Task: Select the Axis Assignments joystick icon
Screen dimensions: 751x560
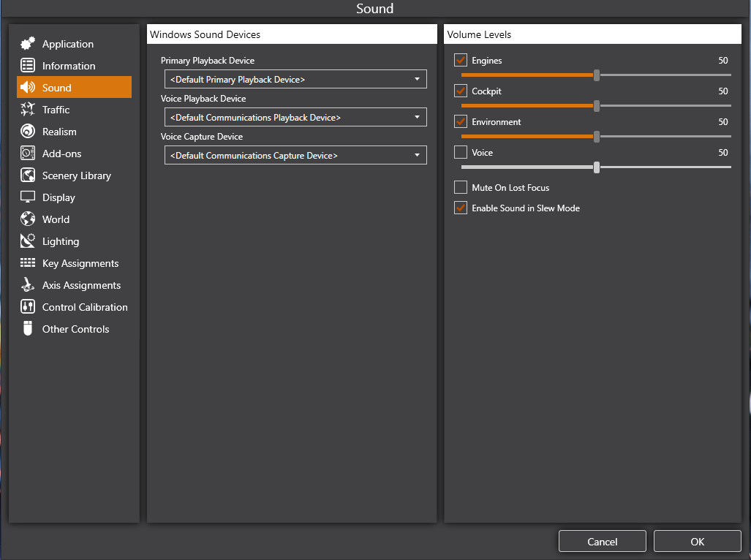Action: (28, 285)
